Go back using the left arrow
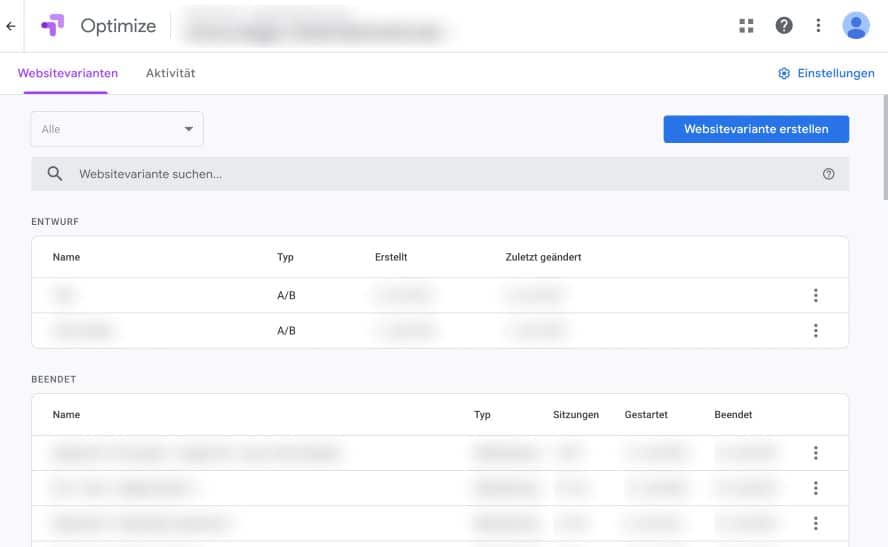The image size is (888, 547). click(11, 26)
